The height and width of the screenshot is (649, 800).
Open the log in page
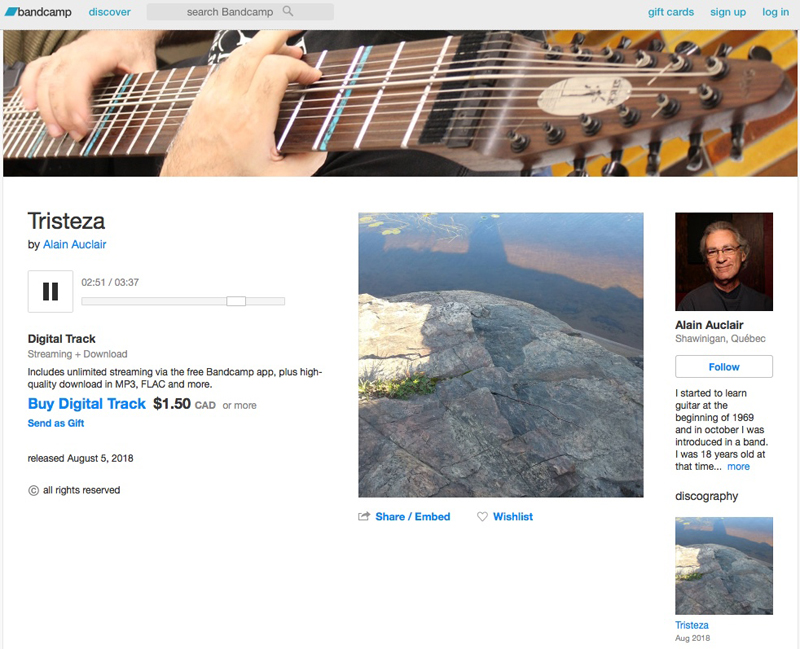[775, 12]
